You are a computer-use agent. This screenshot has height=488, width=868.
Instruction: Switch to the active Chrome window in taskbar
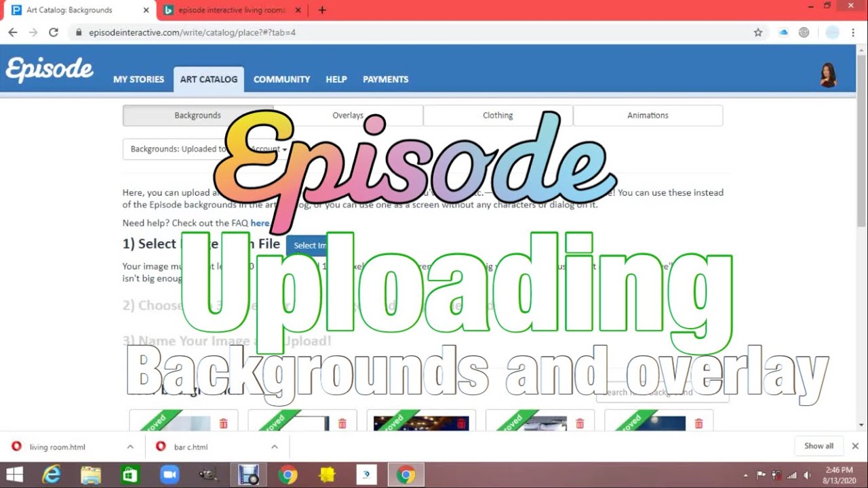[406, 474]
